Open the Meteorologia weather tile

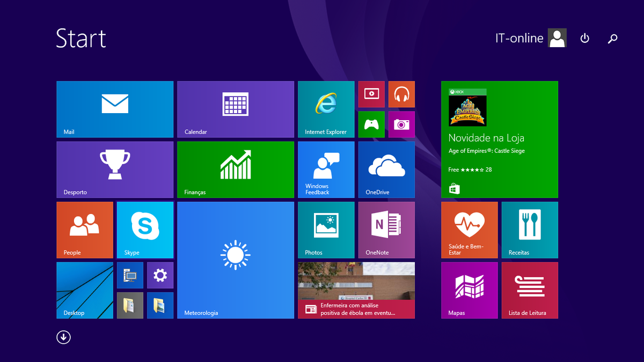[236, 260]
